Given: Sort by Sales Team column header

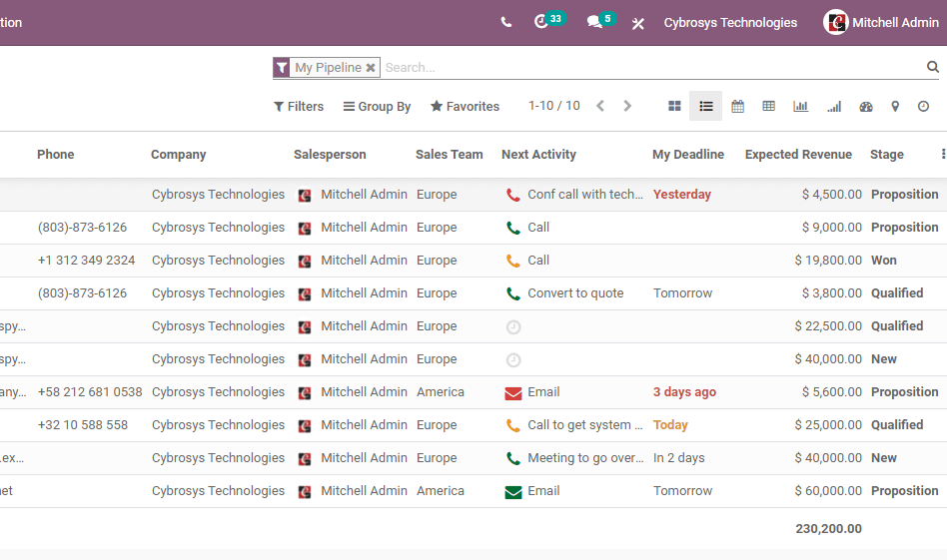Looking at the screenshot, I should tap(449, 155).
